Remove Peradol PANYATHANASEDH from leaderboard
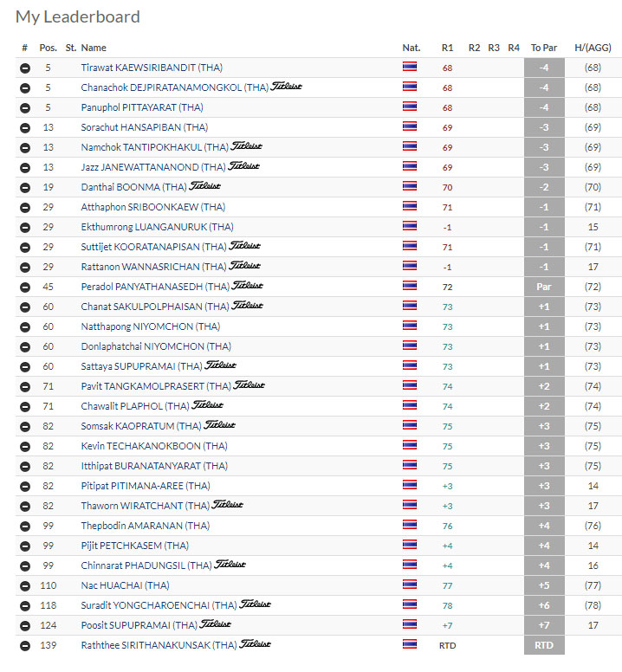Image resolution: width=622 pixels, height=672 pixels. pos(25,288)
